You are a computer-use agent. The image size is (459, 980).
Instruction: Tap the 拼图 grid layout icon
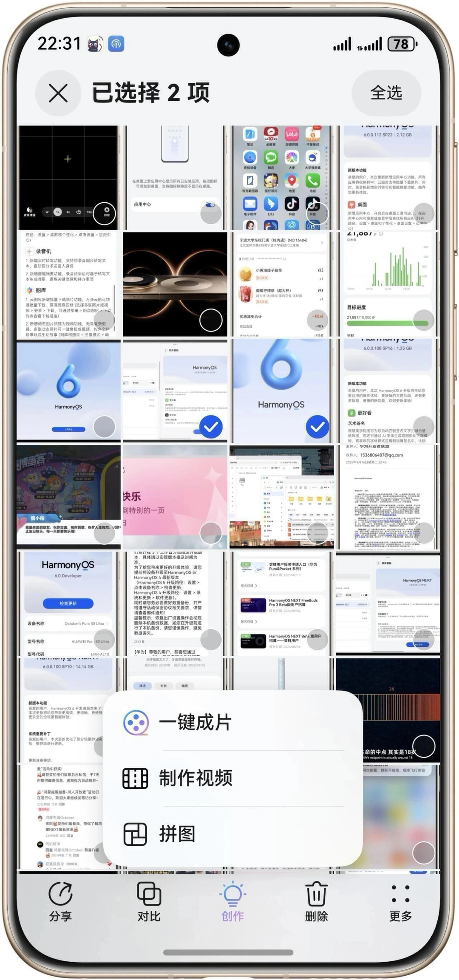135,834
